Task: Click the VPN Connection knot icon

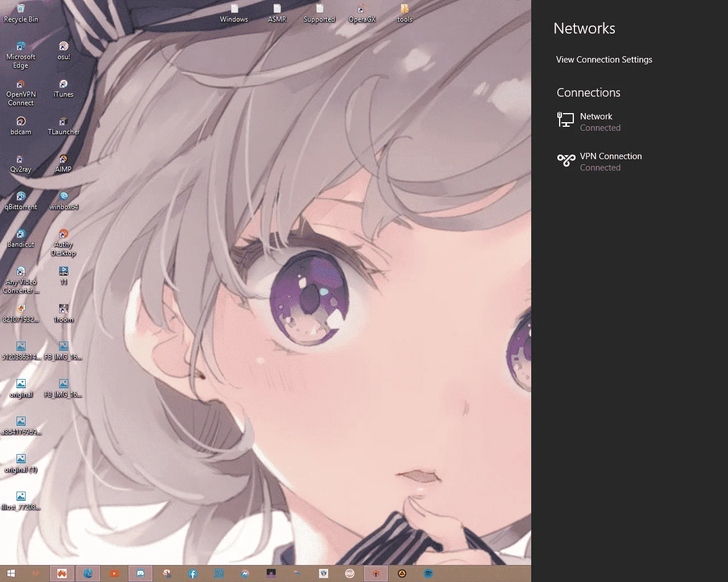Action: tap(566, 160)
